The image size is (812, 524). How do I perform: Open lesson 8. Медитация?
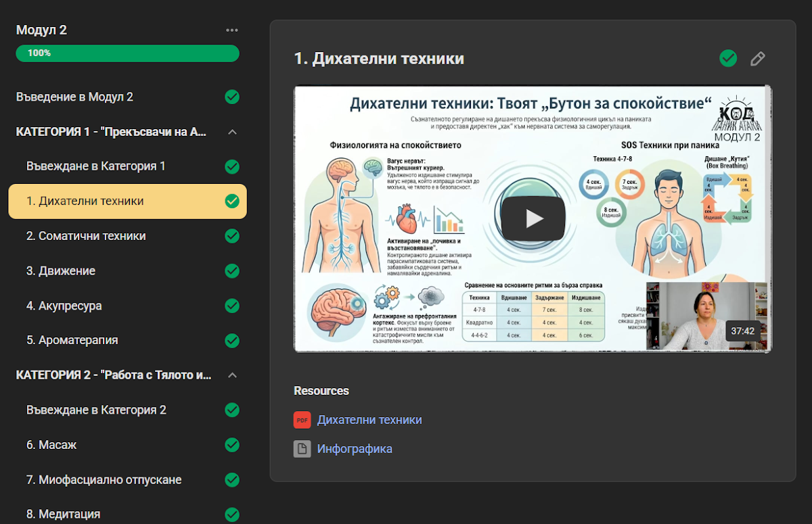64,515
